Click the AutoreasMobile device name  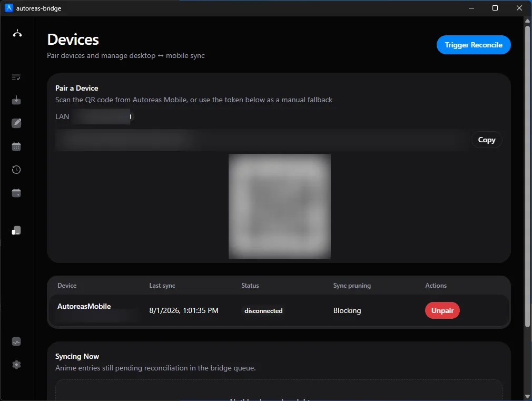click(x=84, y=306)
